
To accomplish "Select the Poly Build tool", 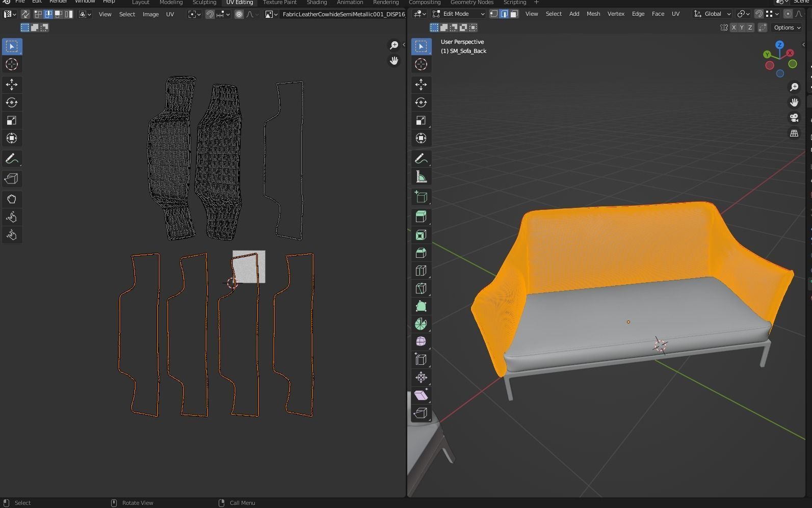I will (x=421, y=306).
